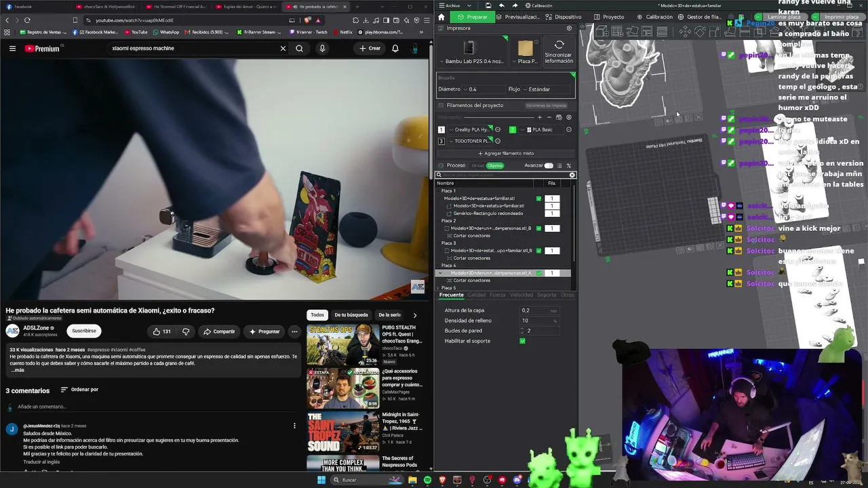Toggle printable checkbox for Placa 1 model
The height and width of the screenshot is (488, 868).
coord(539,199)
